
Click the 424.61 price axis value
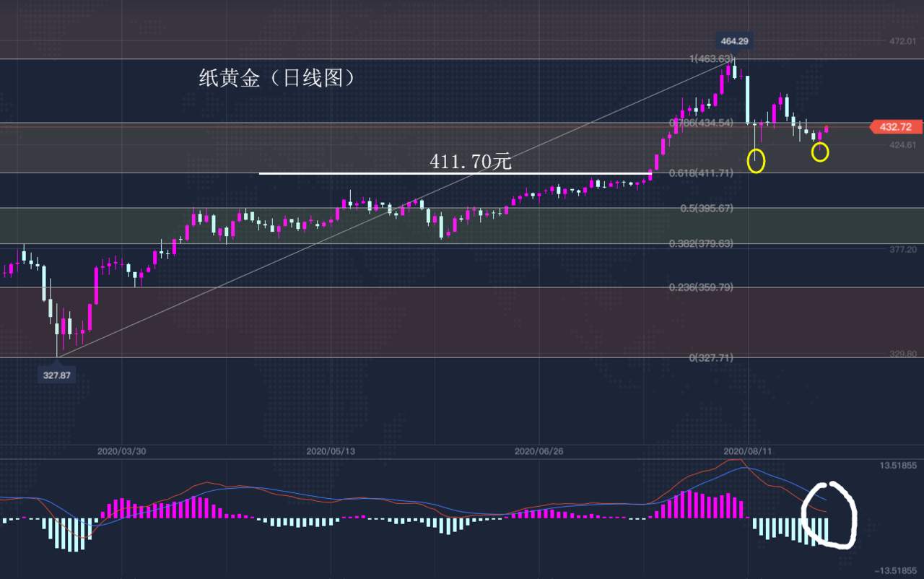point(902,145)
